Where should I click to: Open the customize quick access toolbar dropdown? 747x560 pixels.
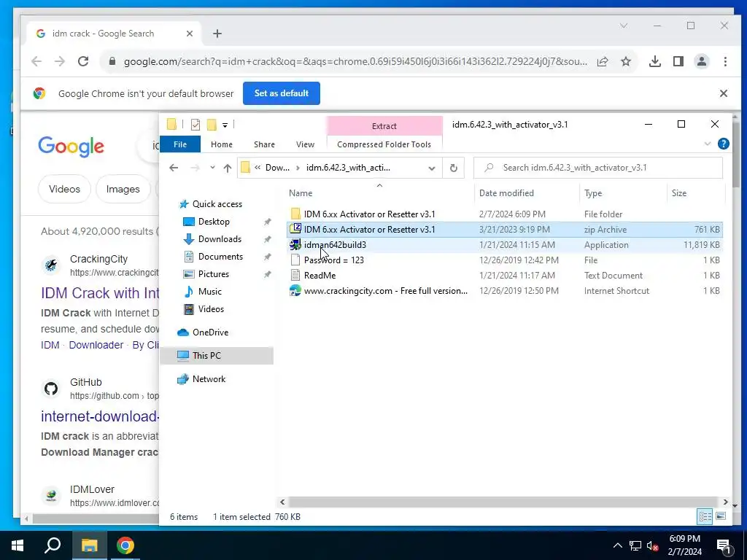click(225, 125)
